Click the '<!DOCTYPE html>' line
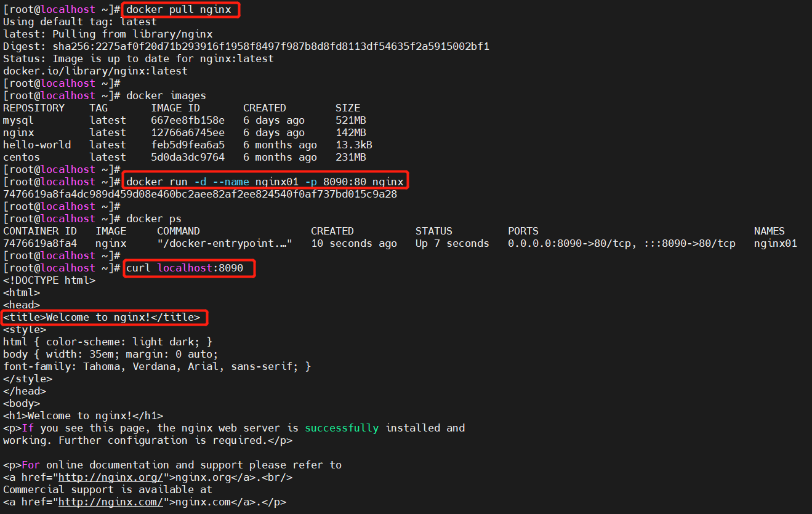This screenshot has width=812, height=514. click(x=49, y=280)
